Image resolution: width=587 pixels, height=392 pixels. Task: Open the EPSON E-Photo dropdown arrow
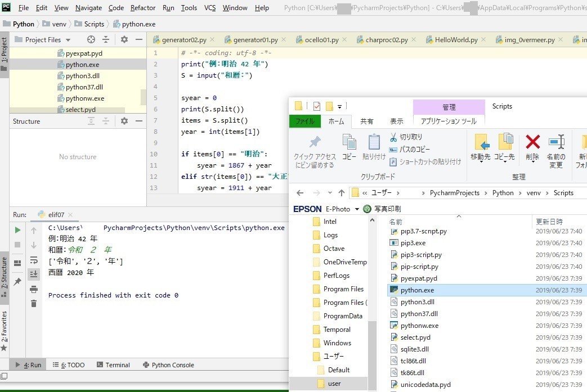[357, 209]
